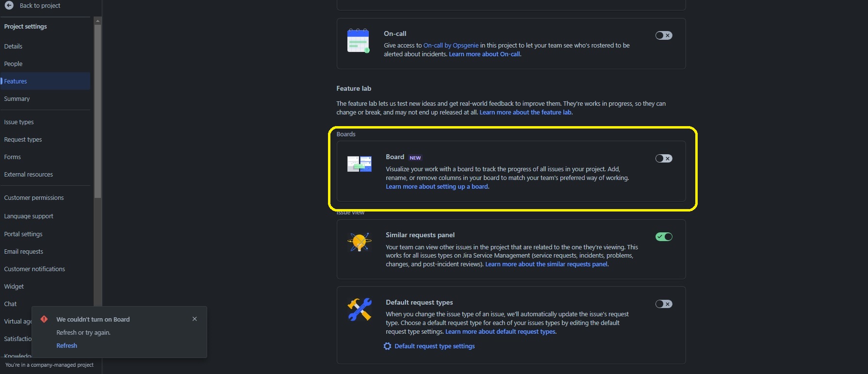This screenshot has width=868, height=374.
Task: Click the sidebar scrollbar thumb
Action: 98,111
